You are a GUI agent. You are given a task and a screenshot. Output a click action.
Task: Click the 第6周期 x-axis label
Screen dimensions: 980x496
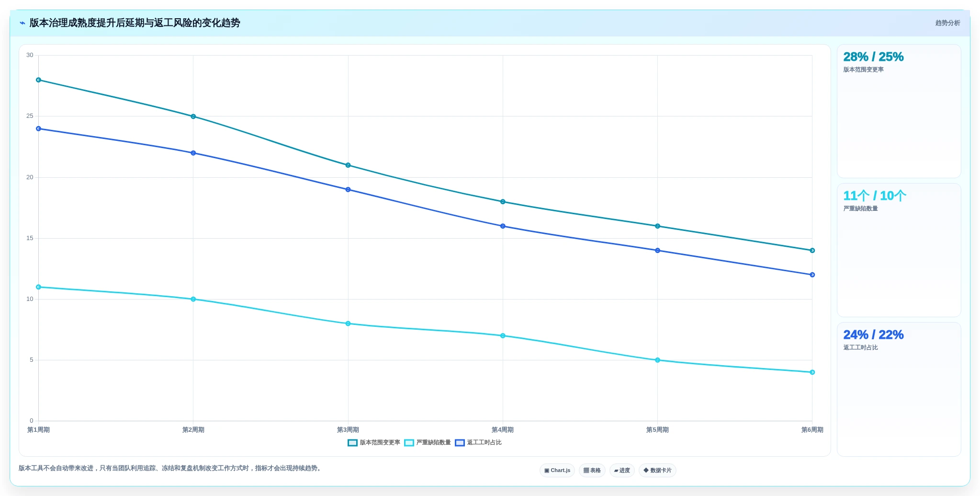point(812,430)
